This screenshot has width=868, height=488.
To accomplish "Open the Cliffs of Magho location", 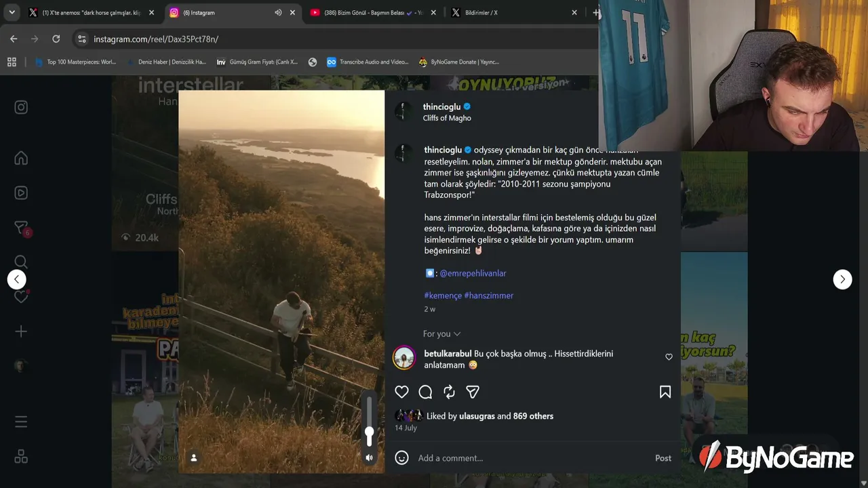I will click(x=447, y=118).
